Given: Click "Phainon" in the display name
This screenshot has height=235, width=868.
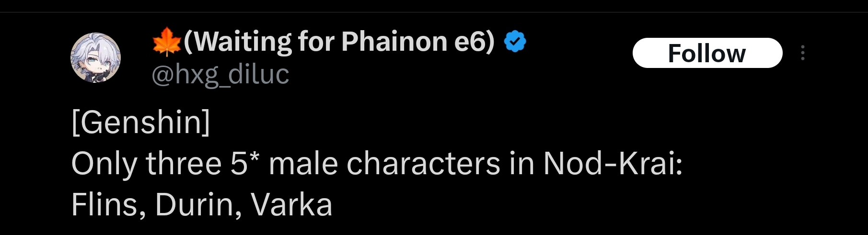Looking at the screenshot, I should click(x=394, y=42).
